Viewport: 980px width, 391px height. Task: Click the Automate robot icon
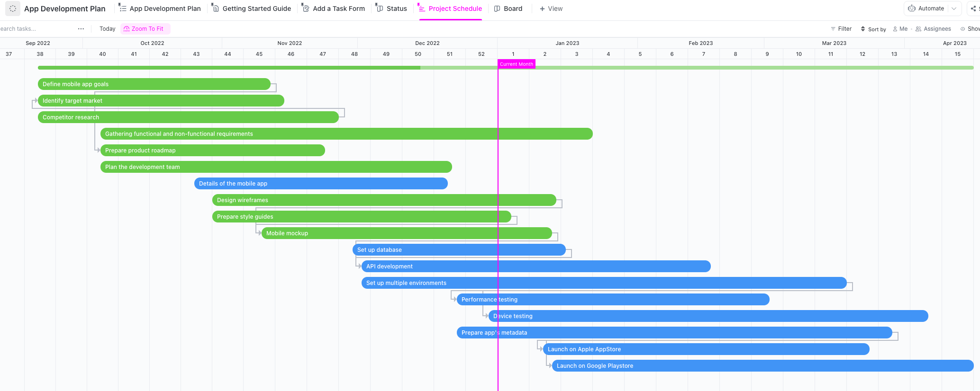pyautogui.click(x=911, y=9)
